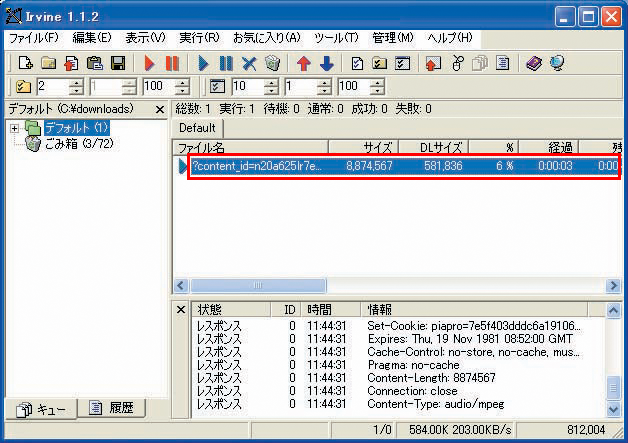
Task: Click the 状態 log column header
Action: (x=231, y=309)
